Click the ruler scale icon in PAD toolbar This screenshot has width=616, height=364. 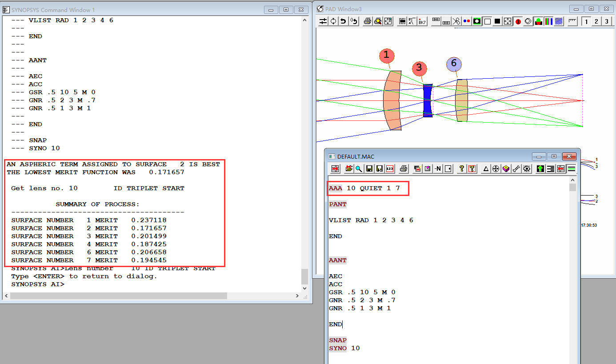click(x=572, y=21)
